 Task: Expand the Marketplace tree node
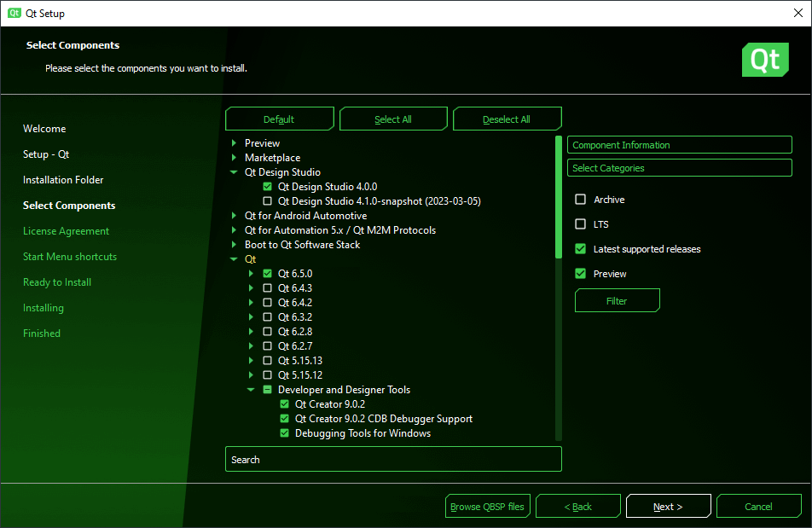(234, 158)
